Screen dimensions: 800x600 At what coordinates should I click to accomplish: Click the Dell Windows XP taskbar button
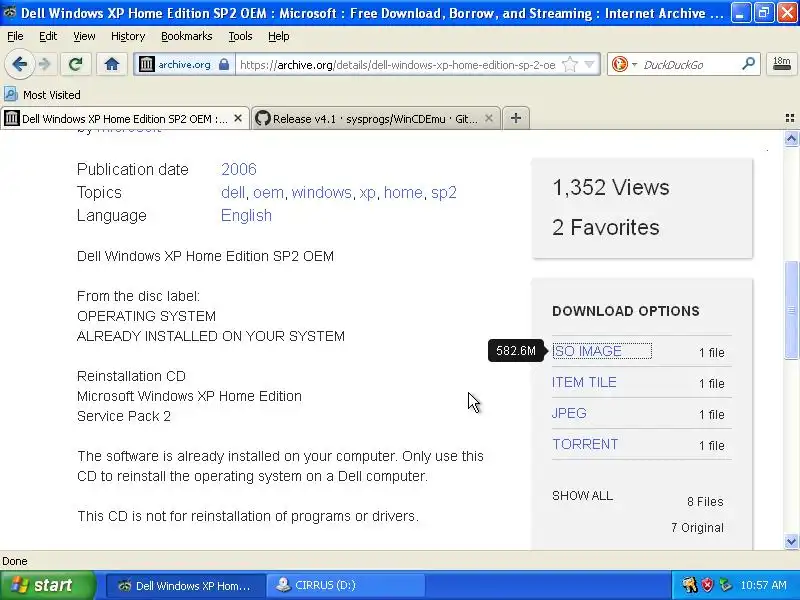(185, 586)
